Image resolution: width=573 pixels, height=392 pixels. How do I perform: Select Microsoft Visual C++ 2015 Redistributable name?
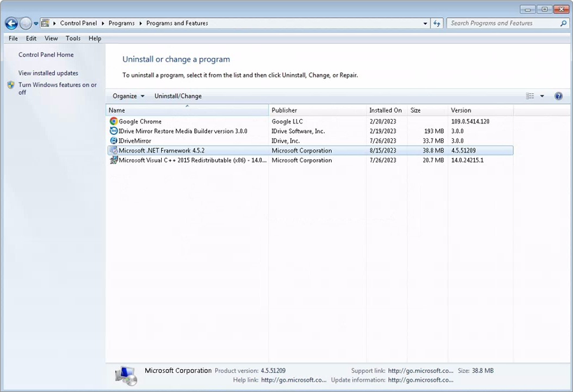(192, 160)
